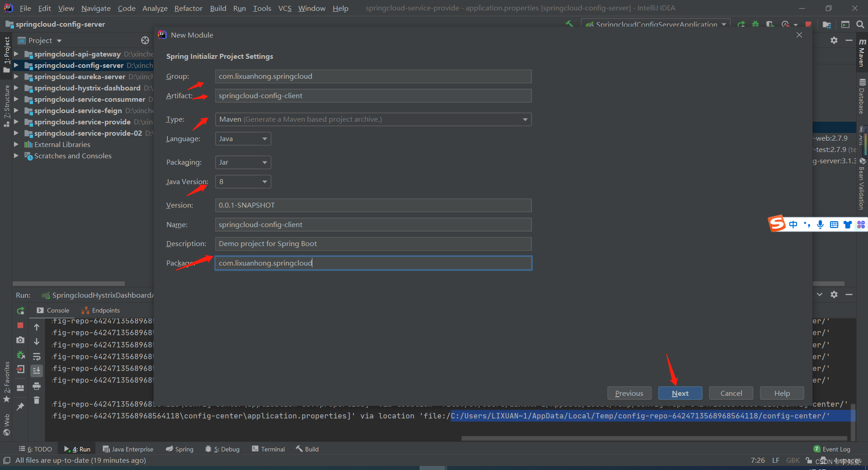The image size is (868, 470).
Task: Switch to the Endpoints tab in the Run panel
Action: tap(100, 310)
